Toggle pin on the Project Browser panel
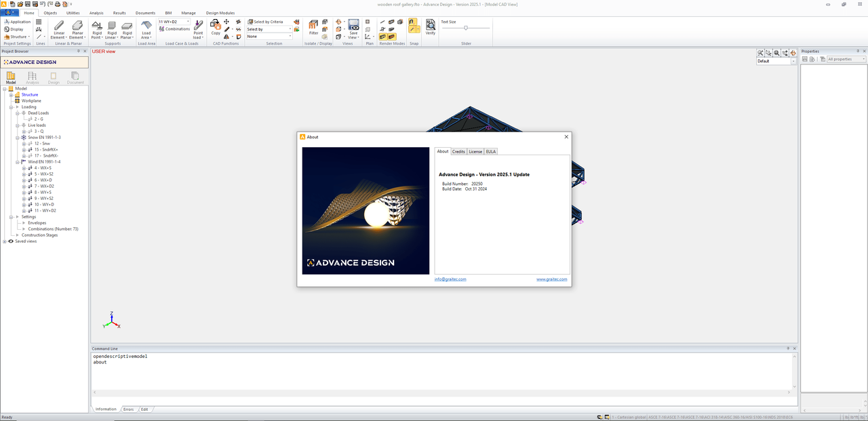Image resolution: width=868 pixels, height=421 pixels. (79, 51)
